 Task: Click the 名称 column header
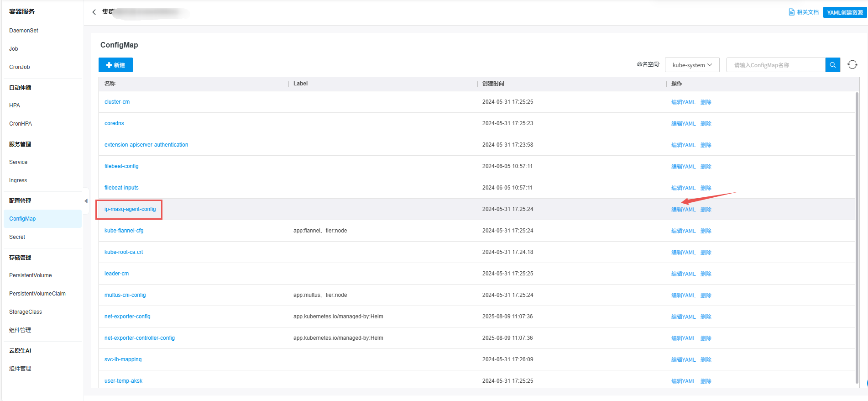click(x=110, y=84)
